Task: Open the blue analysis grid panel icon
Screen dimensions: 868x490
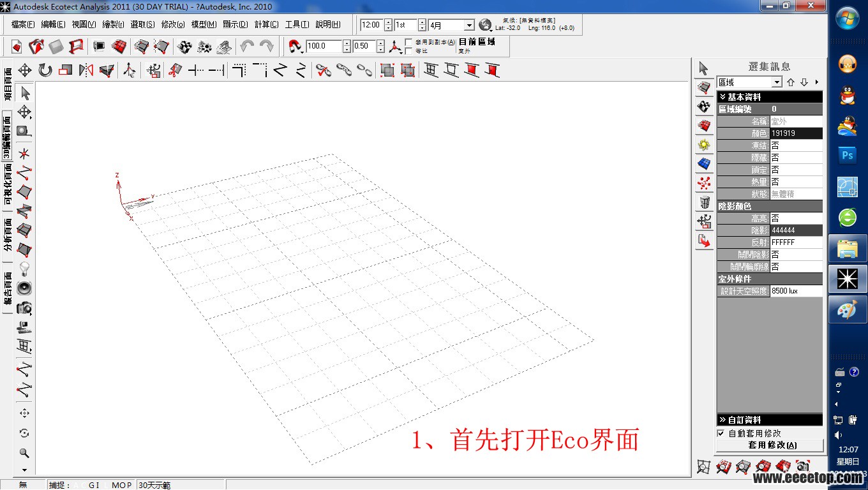Action: (x=704, y=164)
